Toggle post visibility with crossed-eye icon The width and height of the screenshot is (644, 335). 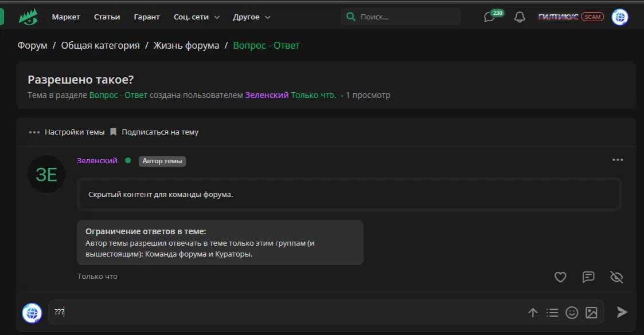[616, 277]
